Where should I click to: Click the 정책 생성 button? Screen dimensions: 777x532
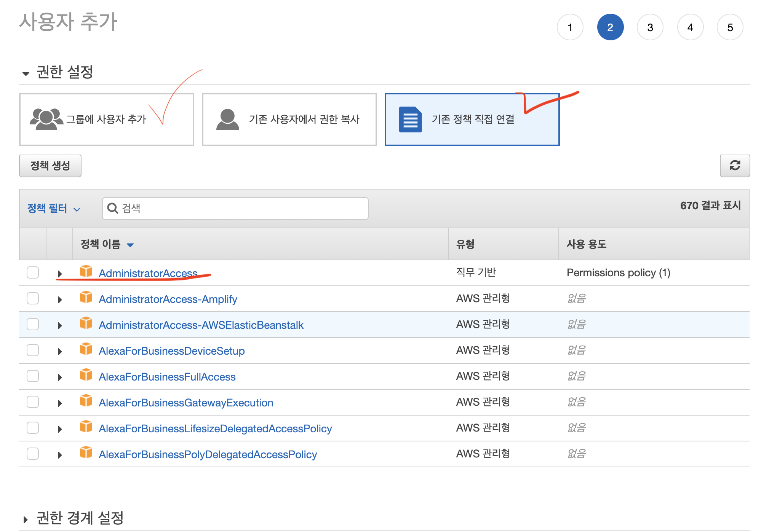coord(50,166)
